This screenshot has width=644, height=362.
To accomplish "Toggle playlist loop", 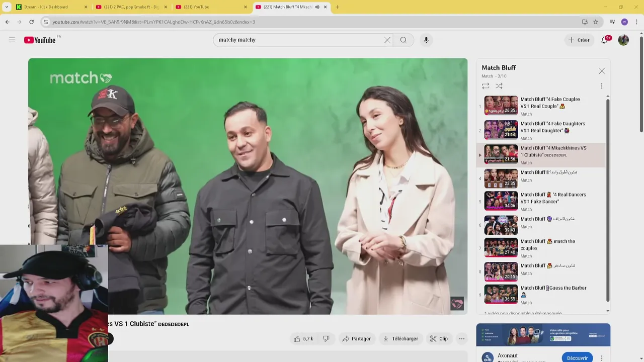I will pyautogui.click(x=486, y=86).
